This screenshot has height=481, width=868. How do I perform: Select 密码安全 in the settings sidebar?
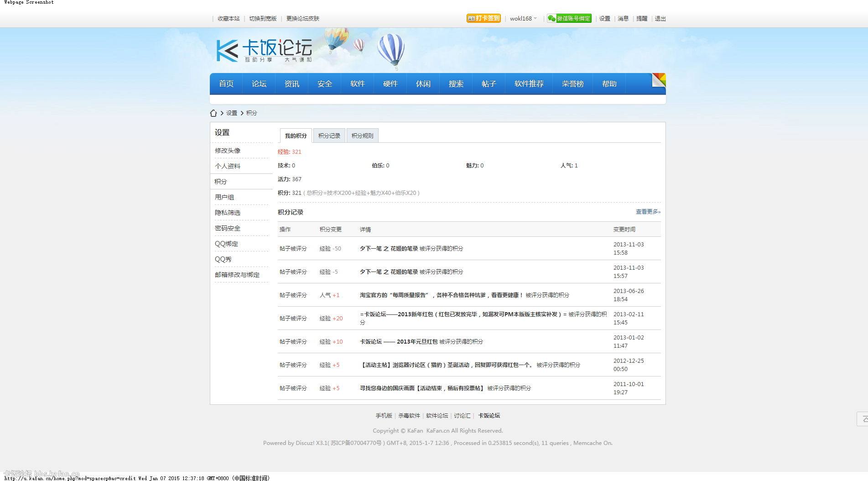click(x=228, y=228)
